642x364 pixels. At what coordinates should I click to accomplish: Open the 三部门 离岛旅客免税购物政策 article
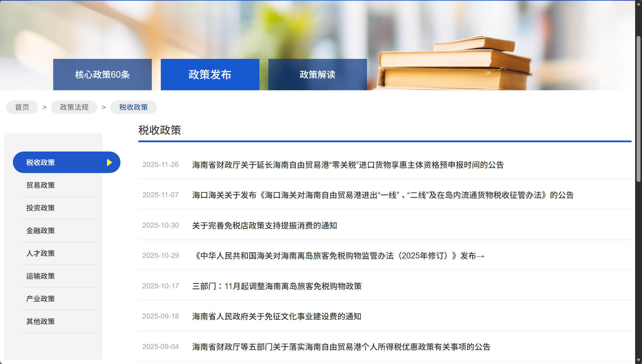tap(277, 286)
